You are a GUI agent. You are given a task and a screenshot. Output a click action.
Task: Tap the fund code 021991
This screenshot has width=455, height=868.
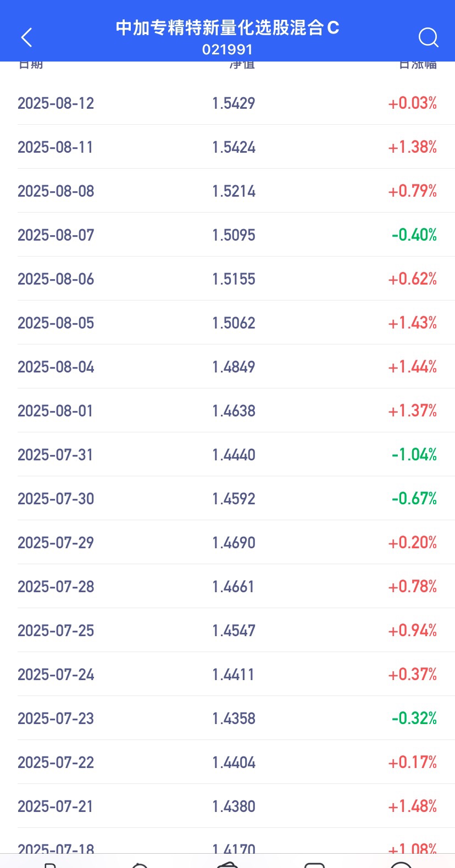227,49
